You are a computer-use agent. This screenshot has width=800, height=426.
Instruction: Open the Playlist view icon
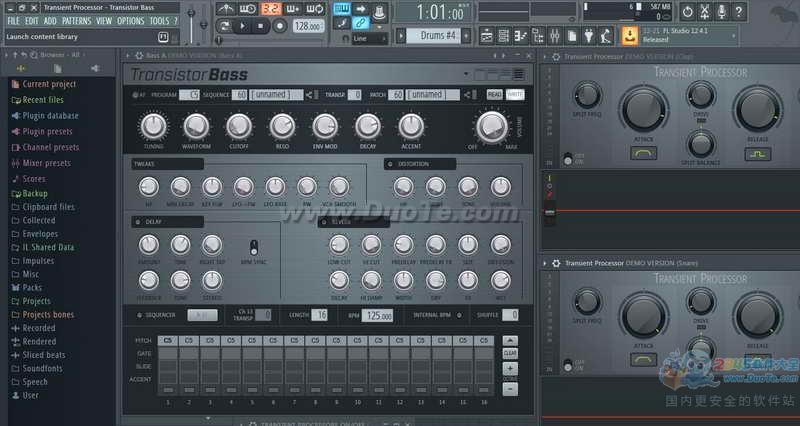pos(487,36)
